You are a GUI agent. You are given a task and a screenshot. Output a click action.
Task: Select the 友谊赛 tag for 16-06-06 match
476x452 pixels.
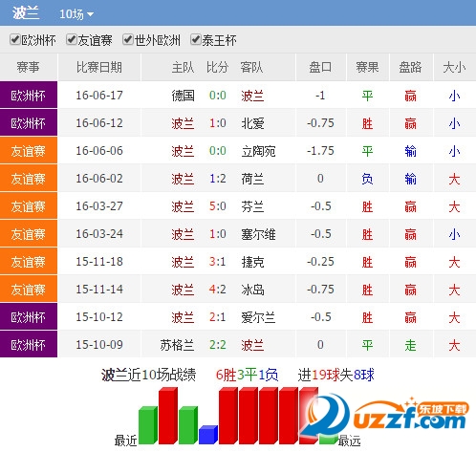tap(29, 150)
